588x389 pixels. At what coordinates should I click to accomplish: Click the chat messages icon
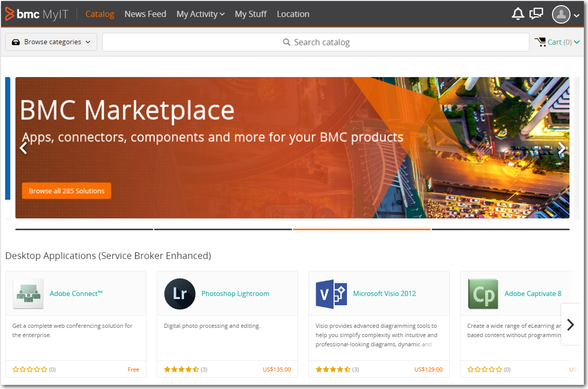[x=536, y=14]
